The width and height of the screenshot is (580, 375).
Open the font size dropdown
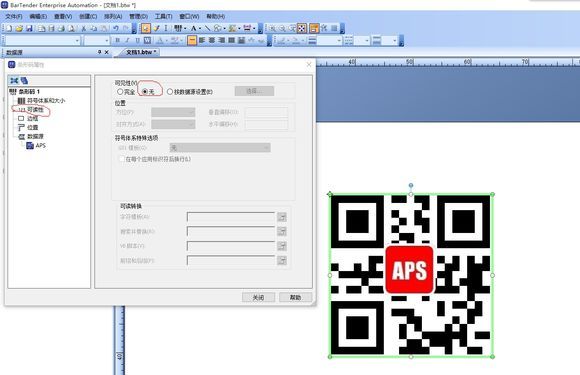click(x=107, y=40)
